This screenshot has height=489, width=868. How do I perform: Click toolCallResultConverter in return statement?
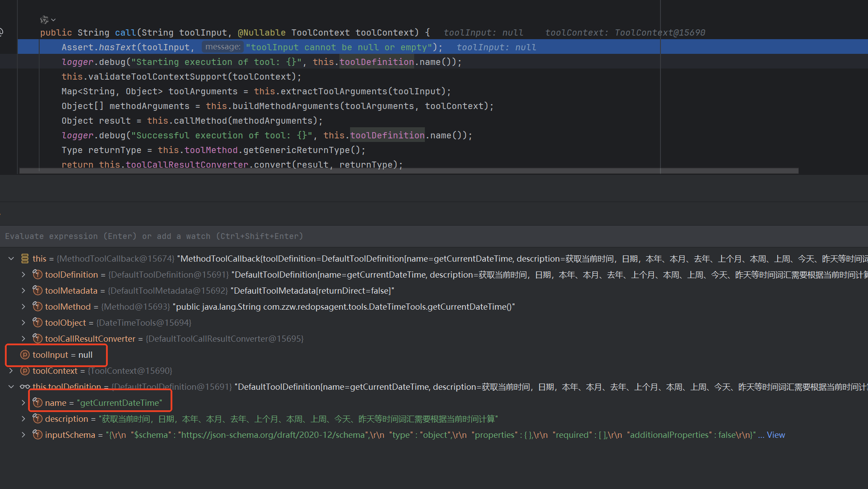(187, 165)
